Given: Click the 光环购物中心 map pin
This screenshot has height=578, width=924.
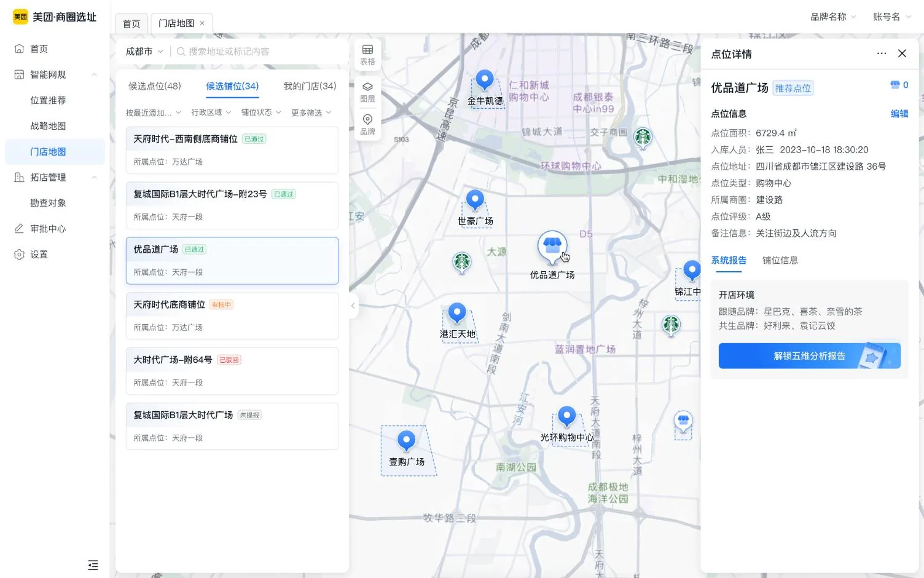Looking at the screenshot, I should [566, 417].
